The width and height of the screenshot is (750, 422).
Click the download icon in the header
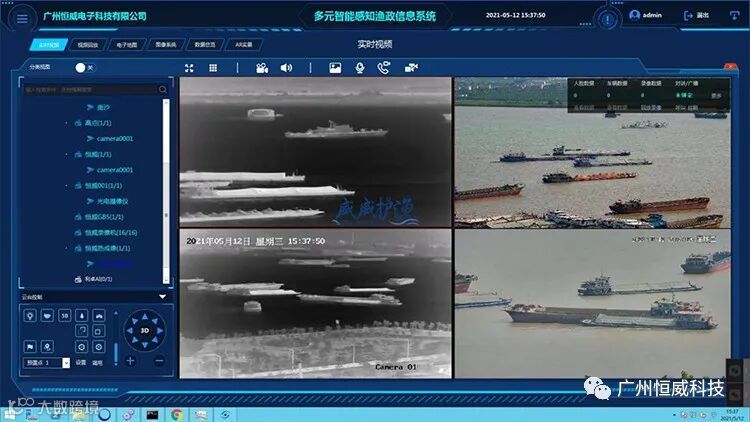tap(734, 15)
